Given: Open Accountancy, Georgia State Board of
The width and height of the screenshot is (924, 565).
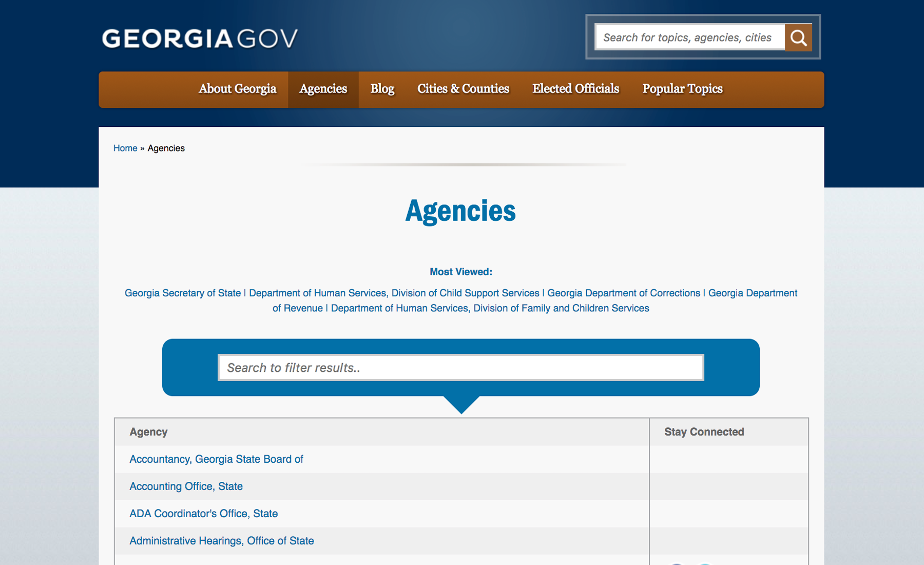Looking at the screenshot, I should (x=216, y=459).
